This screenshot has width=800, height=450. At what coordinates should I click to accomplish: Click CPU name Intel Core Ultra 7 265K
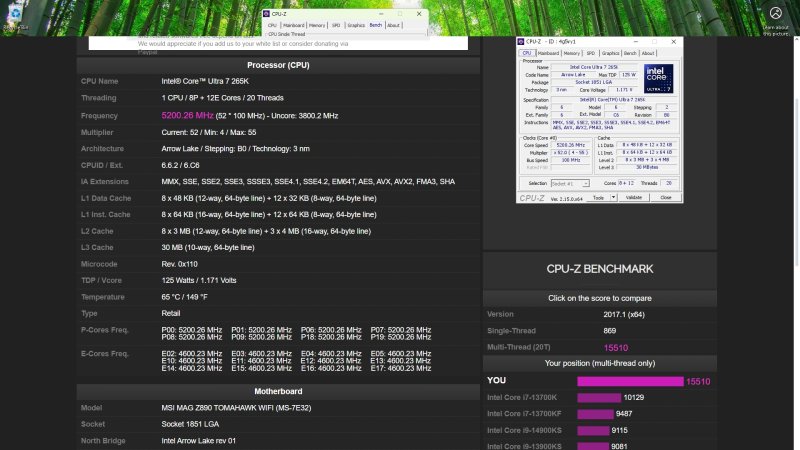click(x=205, y=81)
